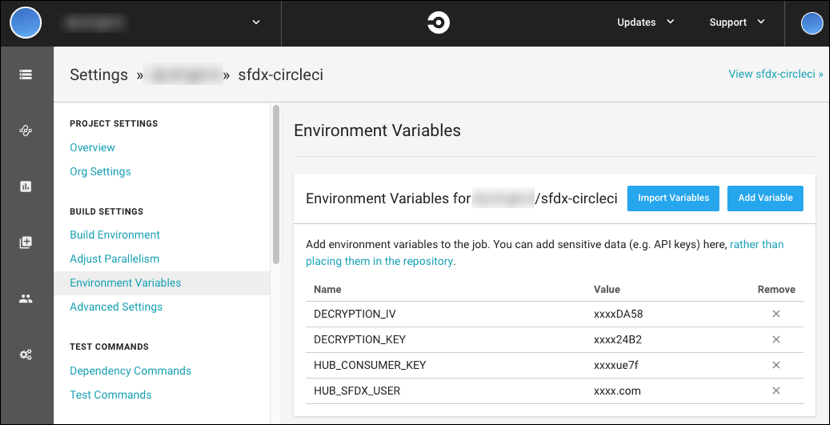Viewport: 830px width, 425px height.
Task: Click the PROJECT SETTINGS section heading
Action: tap(114, 123)
